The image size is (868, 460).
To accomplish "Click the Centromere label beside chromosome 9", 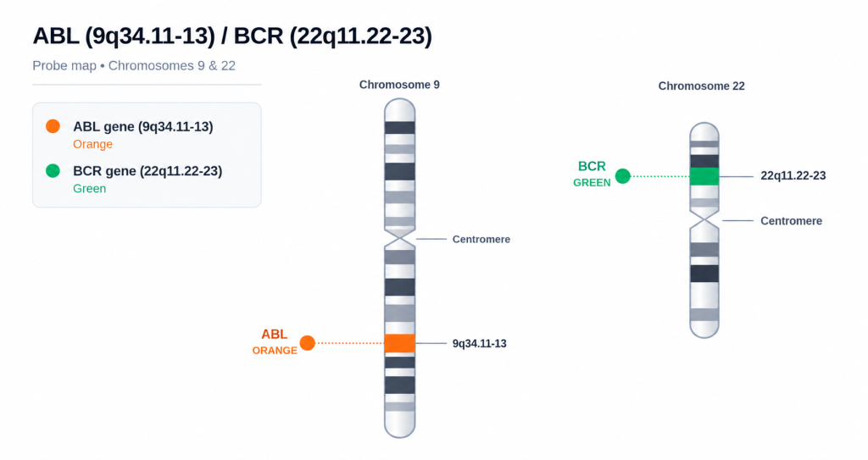I will (x=481, y=239).
